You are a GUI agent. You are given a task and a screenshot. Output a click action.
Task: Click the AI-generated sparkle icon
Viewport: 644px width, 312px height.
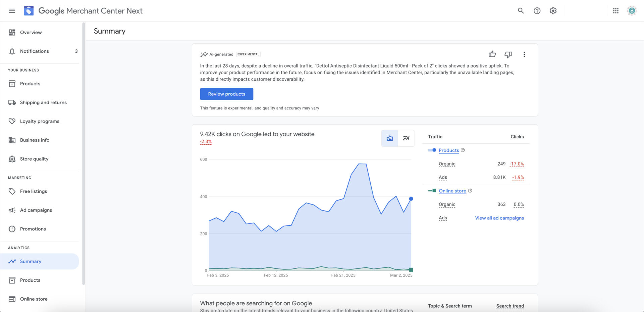click(x=204, y=54)
